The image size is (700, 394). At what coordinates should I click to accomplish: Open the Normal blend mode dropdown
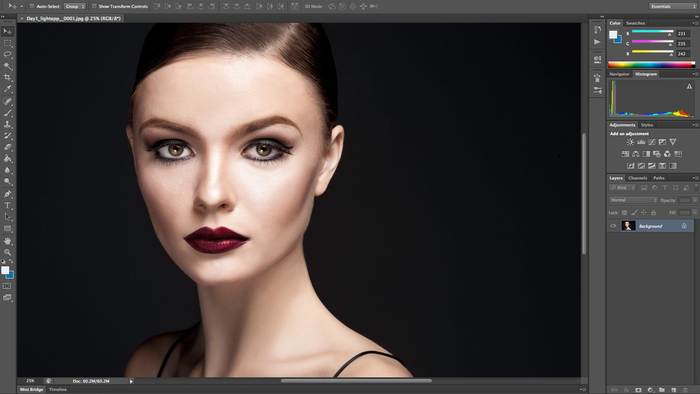pos(633,200)
